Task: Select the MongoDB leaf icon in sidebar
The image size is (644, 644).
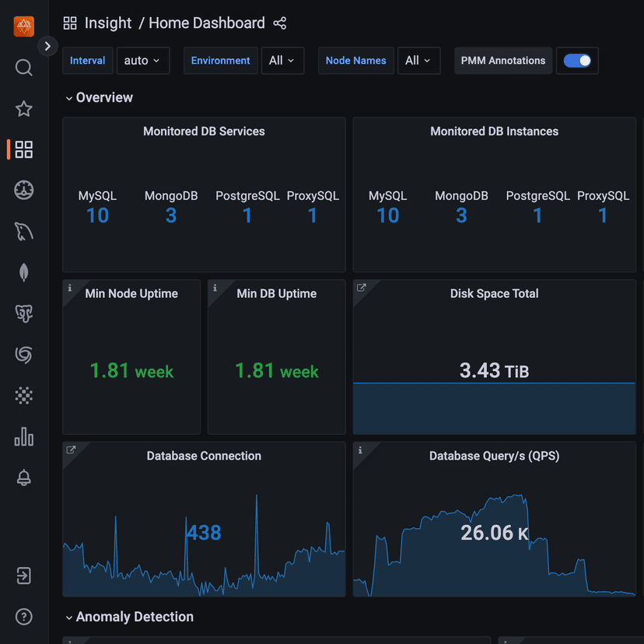Action: [23, 272]
